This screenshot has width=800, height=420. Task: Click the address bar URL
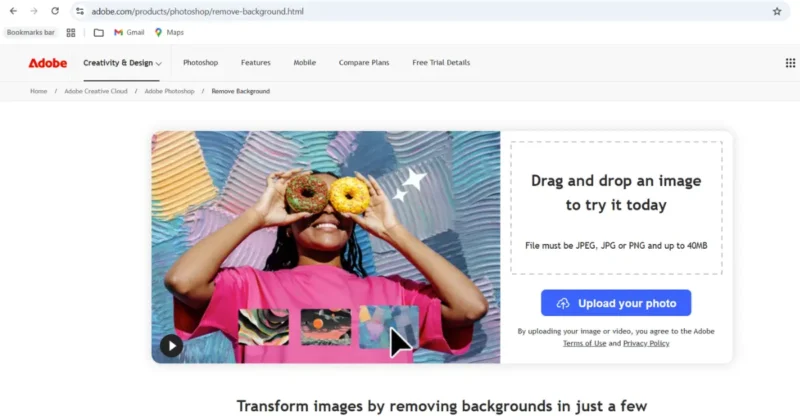pyautogui.click(x=197, y=11)
